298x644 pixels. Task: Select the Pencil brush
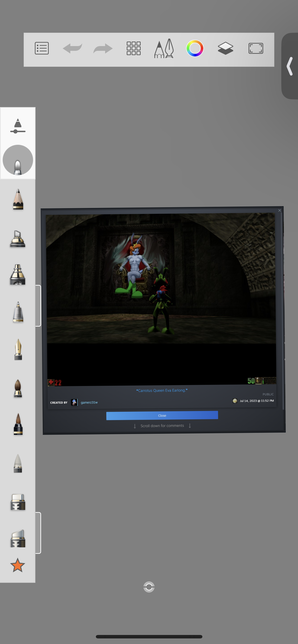coord(18,199)
